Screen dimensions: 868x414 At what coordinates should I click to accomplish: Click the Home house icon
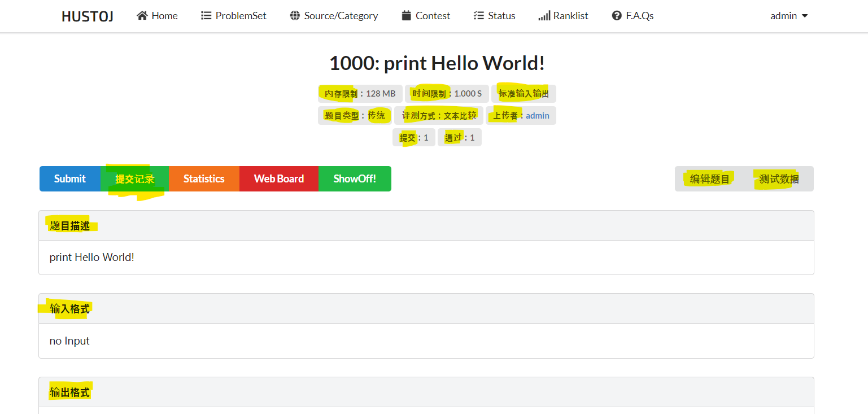click(x=141, y=15)
